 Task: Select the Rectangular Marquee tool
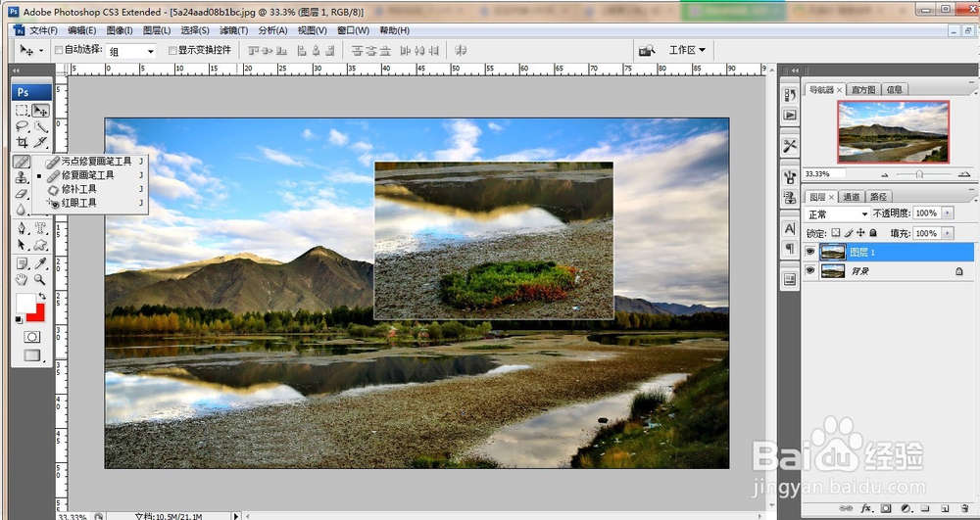(x=22, y=111)
